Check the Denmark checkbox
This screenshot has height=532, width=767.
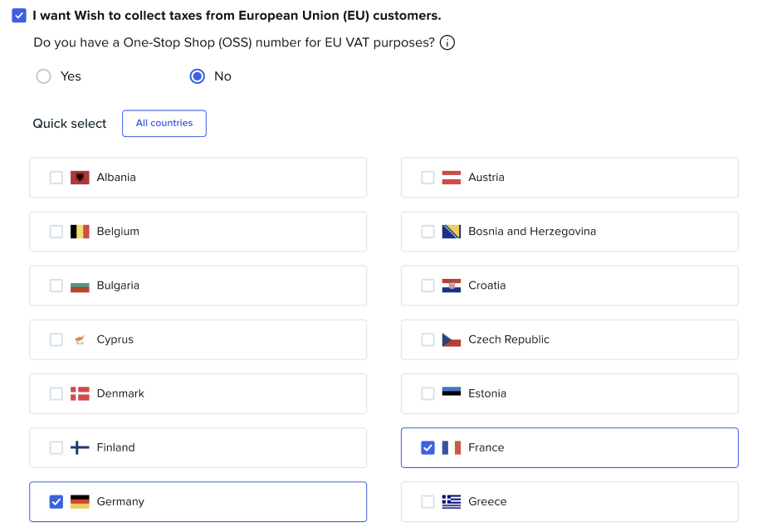(56, 393)
